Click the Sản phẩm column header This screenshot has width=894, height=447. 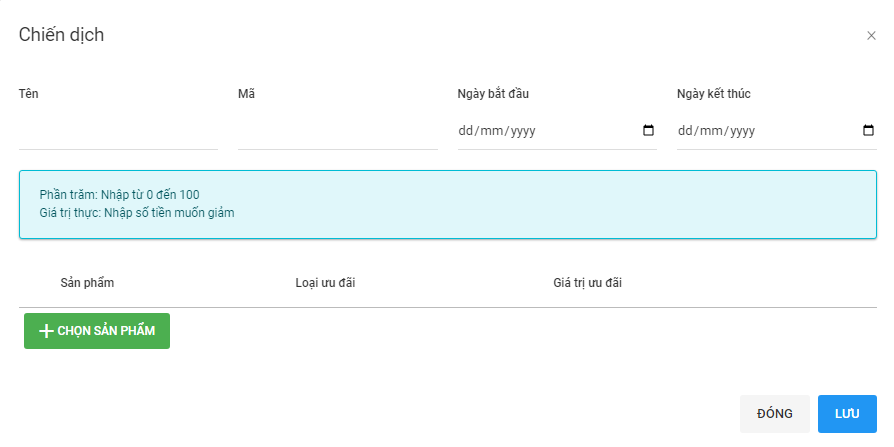click(x=87, y=283)
